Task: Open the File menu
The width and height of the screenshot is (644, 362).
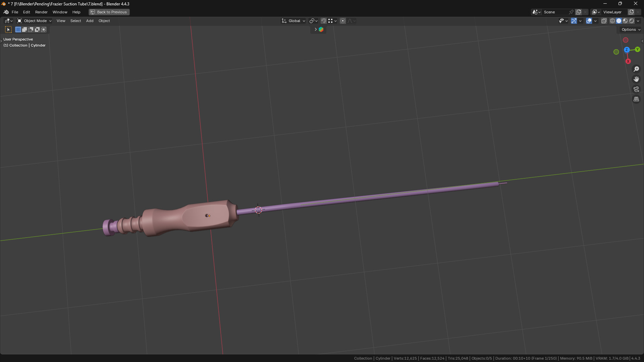Action: coord(15,12)
